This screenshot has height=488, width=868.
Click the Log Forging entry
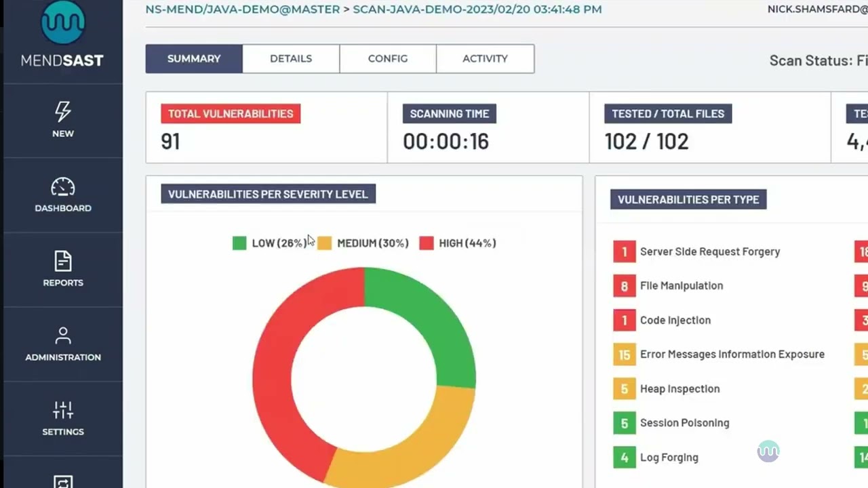(x=669, y=457)
